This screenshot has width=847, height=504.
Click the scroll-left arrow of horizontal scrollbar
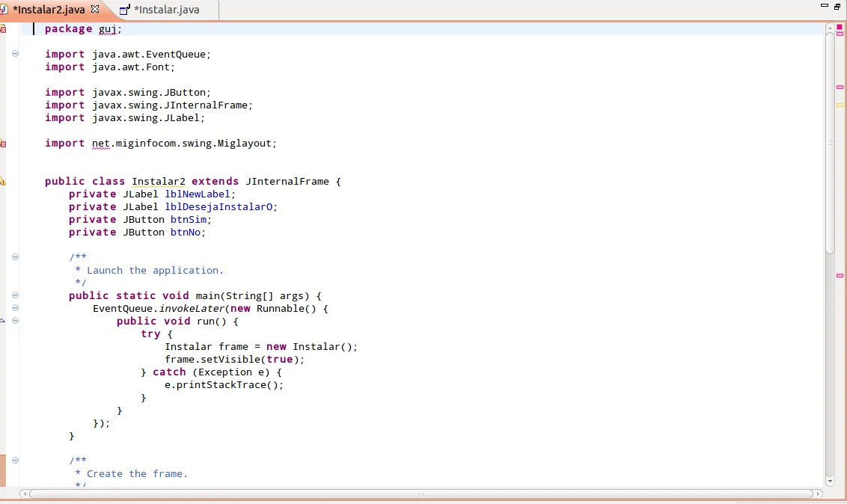point(24,494)
